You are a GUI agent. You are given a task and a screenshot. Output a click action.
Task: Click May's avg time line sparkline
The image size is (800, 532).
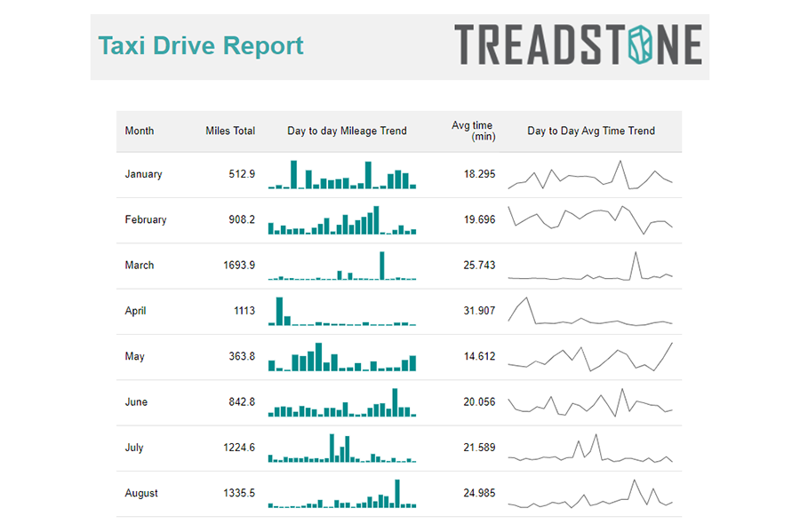(x=590, y=357)
